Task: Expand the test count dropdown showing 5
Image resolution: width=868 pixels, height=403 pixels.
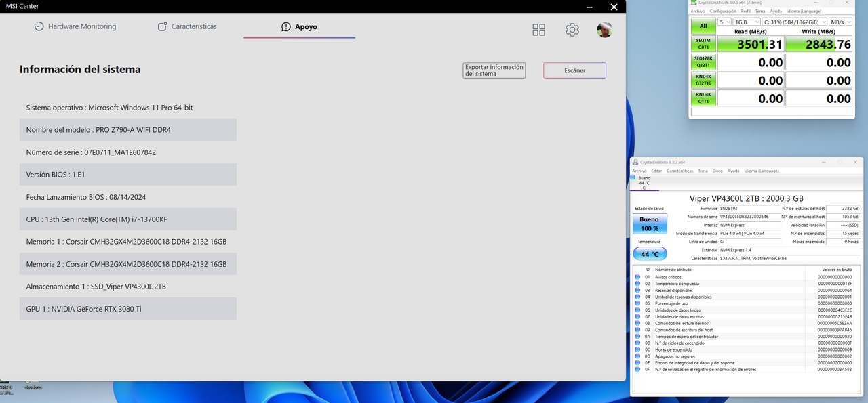Action: coord(724,22)
